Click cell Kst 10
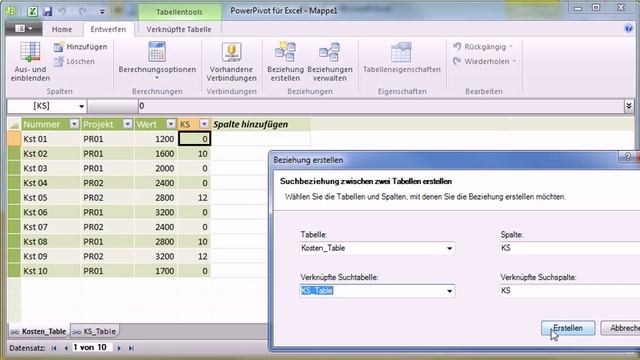Image resolution: width=640 pixels, height=360 pixels. [51, 271]
